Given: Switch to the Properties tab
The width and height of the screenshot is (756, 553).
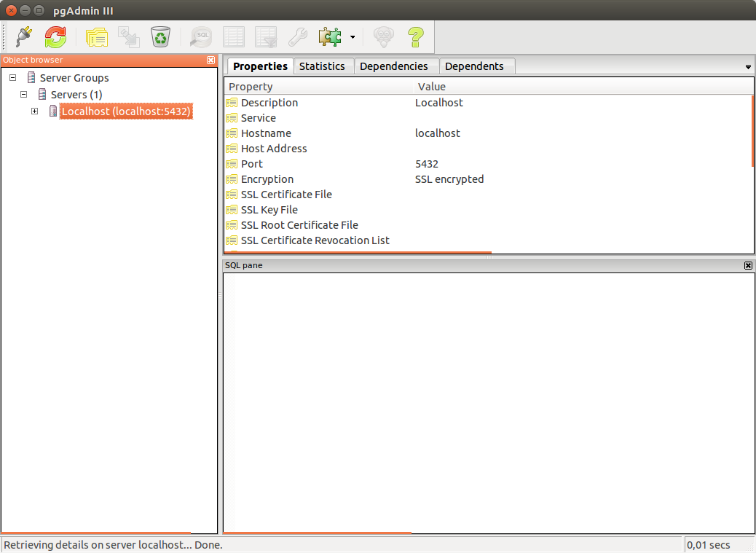Looking at the screenshot, I should [260, 66].
